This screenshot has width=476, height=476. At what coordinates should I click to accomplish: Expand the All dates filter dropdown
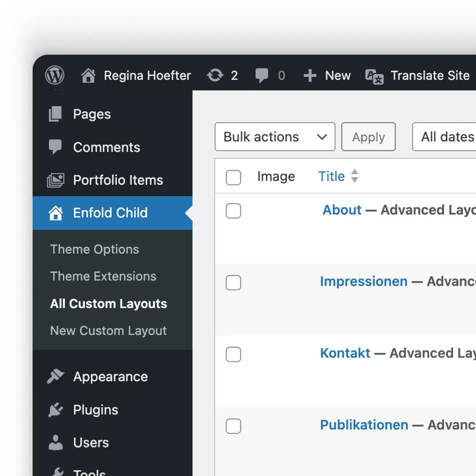click(x=446, y=137)
